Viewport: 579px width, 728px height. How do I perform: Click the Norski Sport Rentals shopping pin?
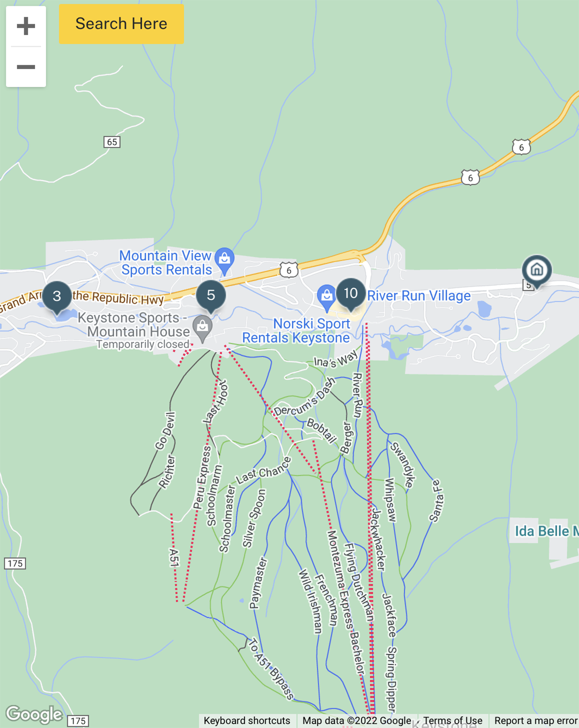tap(327, 298)
